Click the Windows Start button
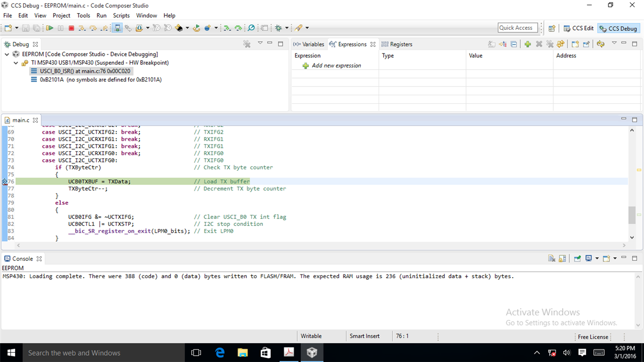This screenshot has width=644, height=362. (11, 353)
